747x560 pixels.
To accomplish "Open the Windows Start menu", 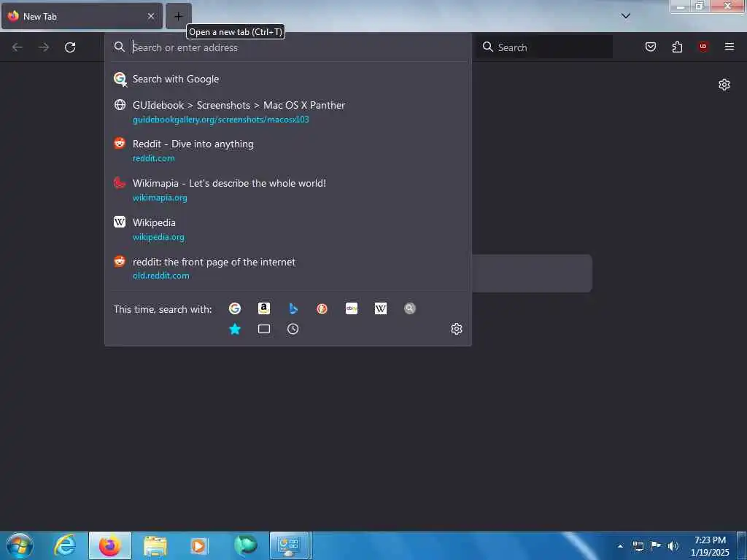I will 20,545.
